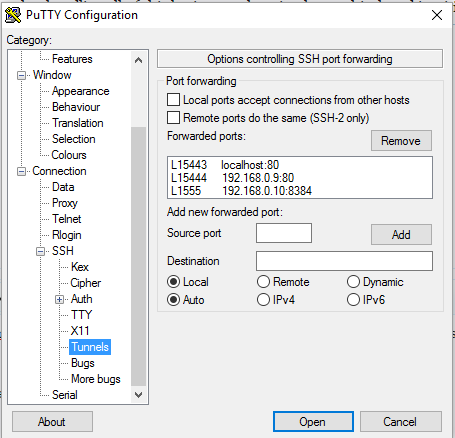Collapse the Window tree node
The width and height of the screenshot is (455, 438).
[21, 75]
